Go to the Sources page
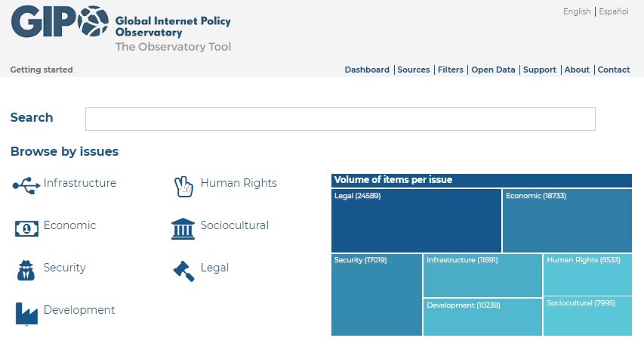This screenshot has width=644, height=344. tap(413, 70)
